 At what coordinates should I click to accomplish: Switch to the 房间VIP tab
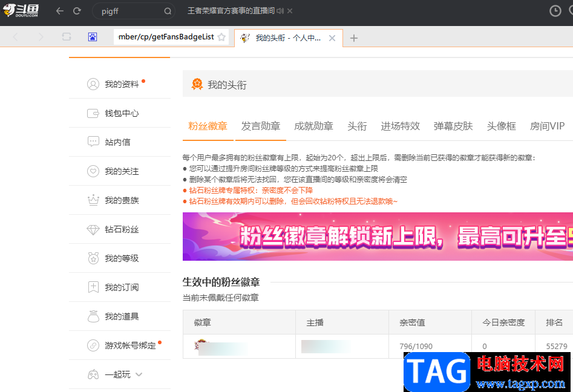pyautogui.click(x=547, y=126)
